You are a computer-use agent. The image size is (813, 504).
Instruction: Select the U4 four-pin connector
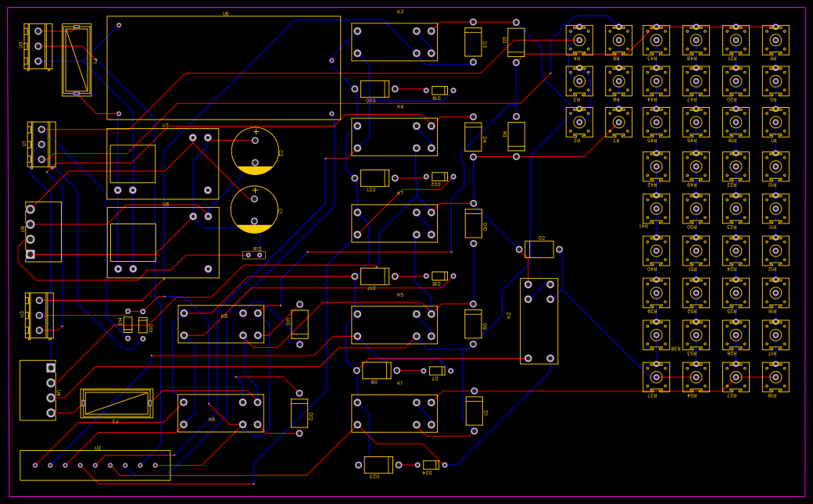click(38, 390)
